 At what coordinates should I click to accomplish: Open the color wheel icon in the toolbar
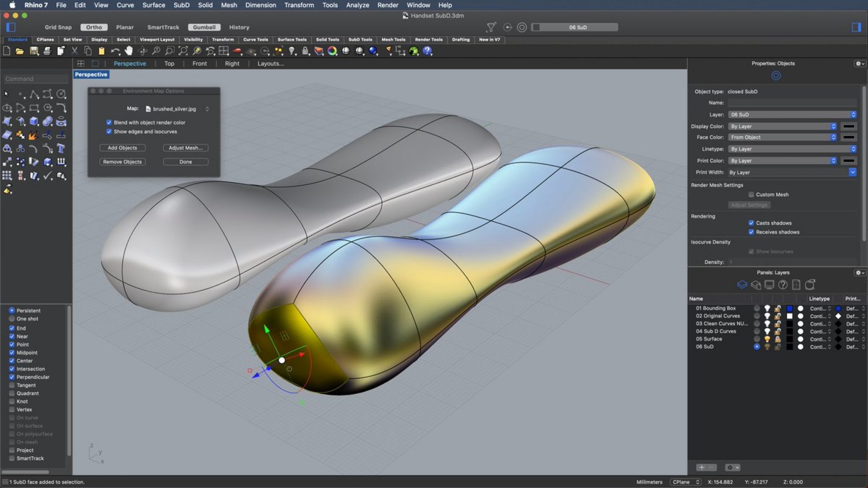point(332,51)
